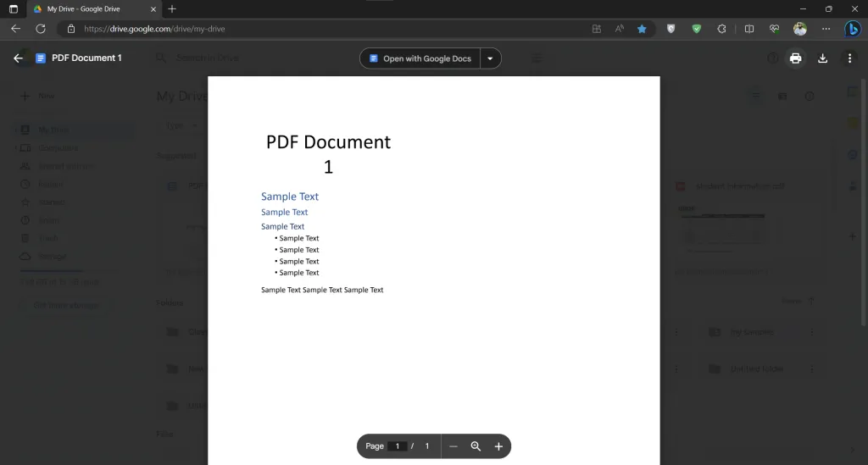Print the PDF document
Image resolution: width=868 pixels, height=465 pixels.
point(795,58)
